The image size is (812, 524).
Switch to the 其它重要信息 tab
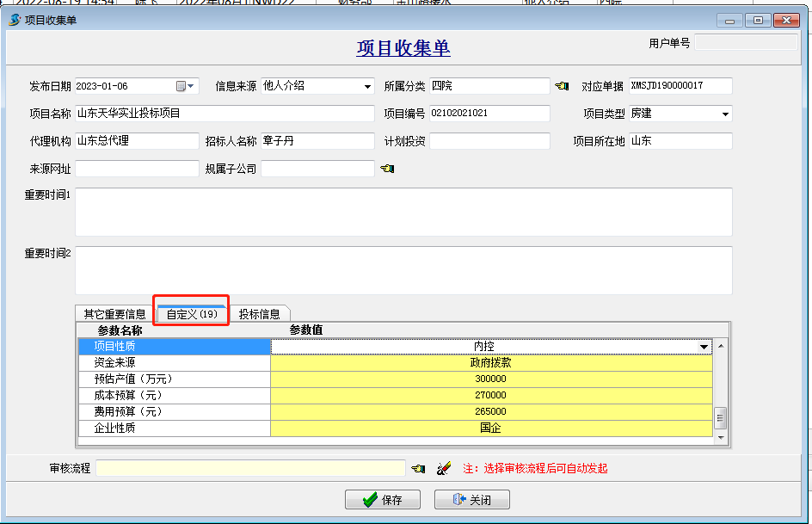[115, 314]
